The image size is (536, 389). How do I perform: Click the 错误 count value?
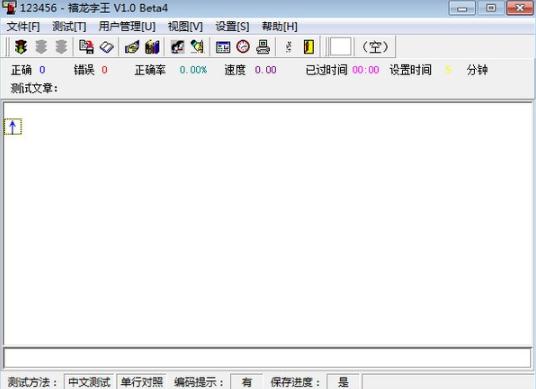[x=104, y=70]
